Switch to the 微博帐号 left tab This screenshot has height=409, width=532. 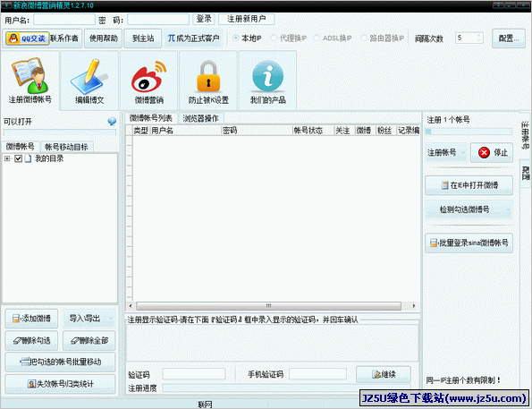pyautogui.click(x=21, y=147)
